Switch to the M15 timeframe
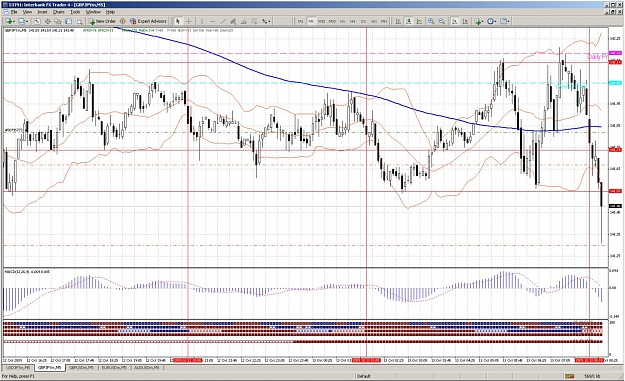The width and height of the screenshot is (625, 381). coord(321,21)
